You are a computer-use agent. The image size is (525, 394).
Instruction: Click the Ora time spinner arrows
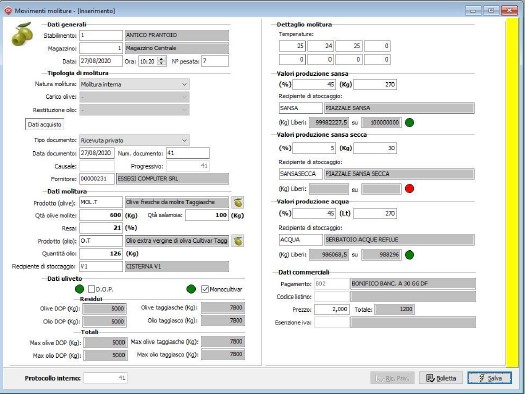click(162, 61)
